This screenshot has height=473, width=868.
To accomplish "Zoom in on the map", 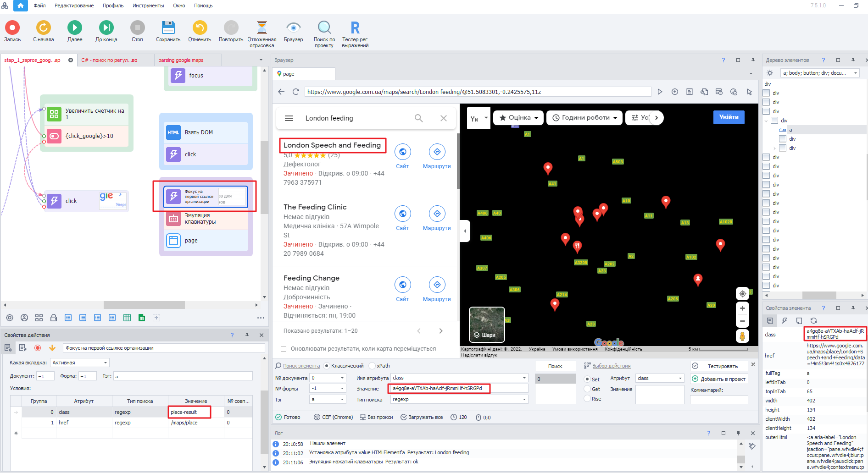I will pyautogui.click(x=742, y=308).
